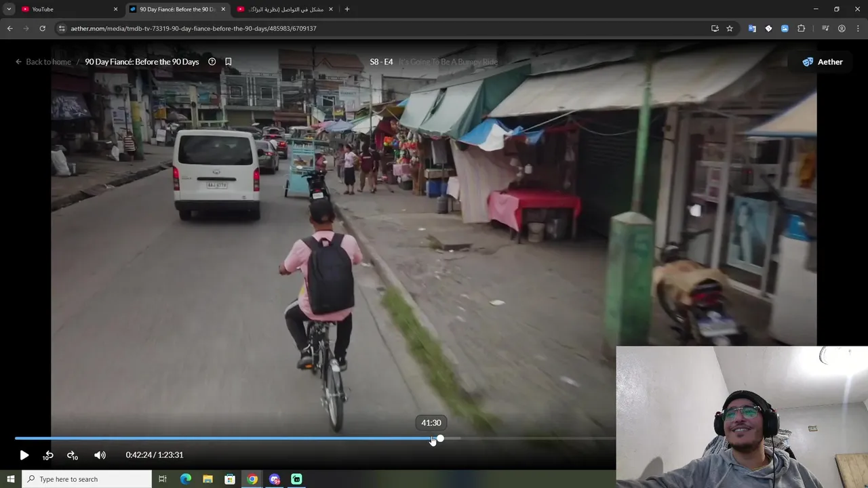Expand the tab search dropdown arrow
This screenshot has width=868, height=488.
pyautogui.click(x=8, y=9)
